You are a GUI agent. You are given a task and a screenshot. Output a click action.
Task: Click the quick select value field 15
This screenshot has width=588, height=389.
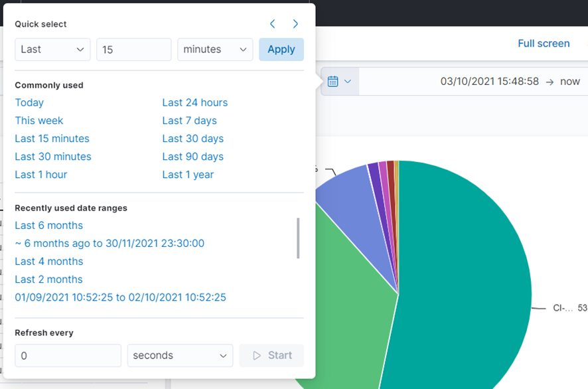coord(134,50)
